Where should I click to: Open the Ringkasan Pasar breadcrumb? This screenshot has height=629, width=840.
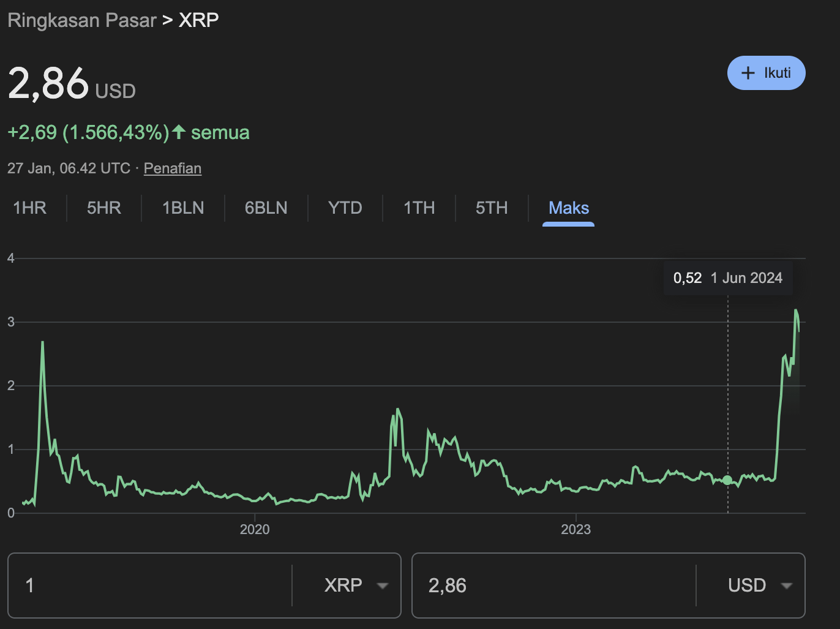click(82, 20)
